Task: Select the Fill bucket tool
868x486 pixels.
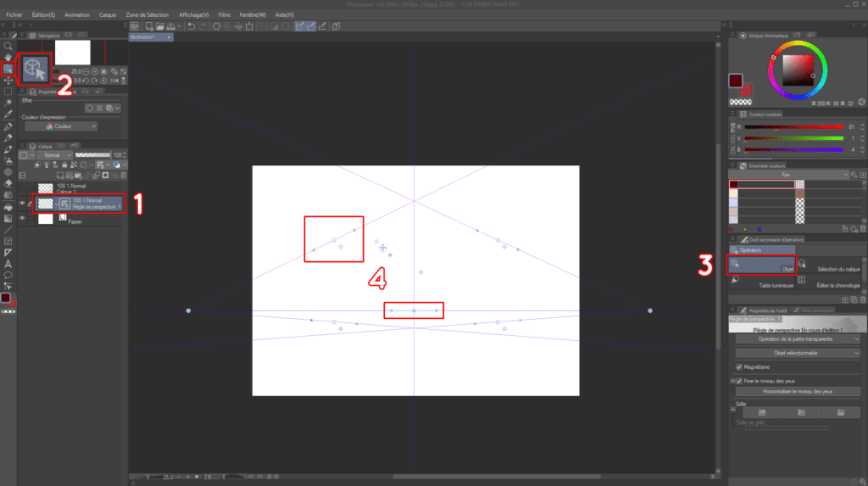Action: pyautogui.click(x=8, y=207)
